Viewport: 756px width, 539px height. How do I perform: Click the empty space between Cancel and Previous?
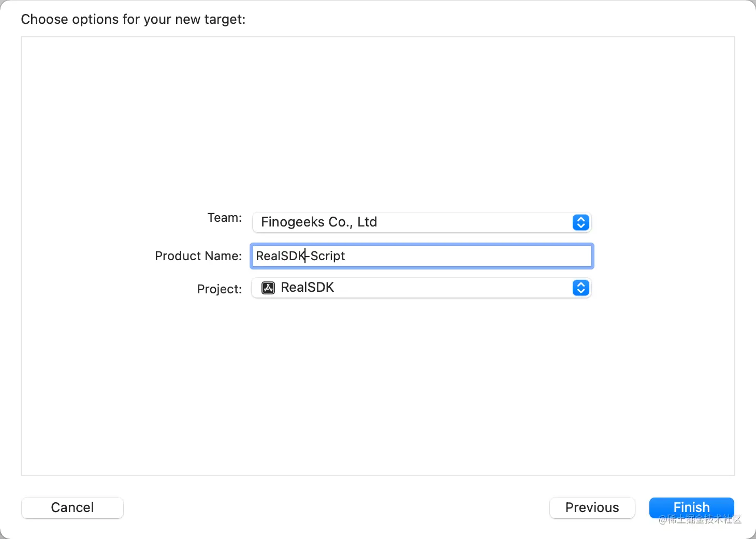(337, 507)
